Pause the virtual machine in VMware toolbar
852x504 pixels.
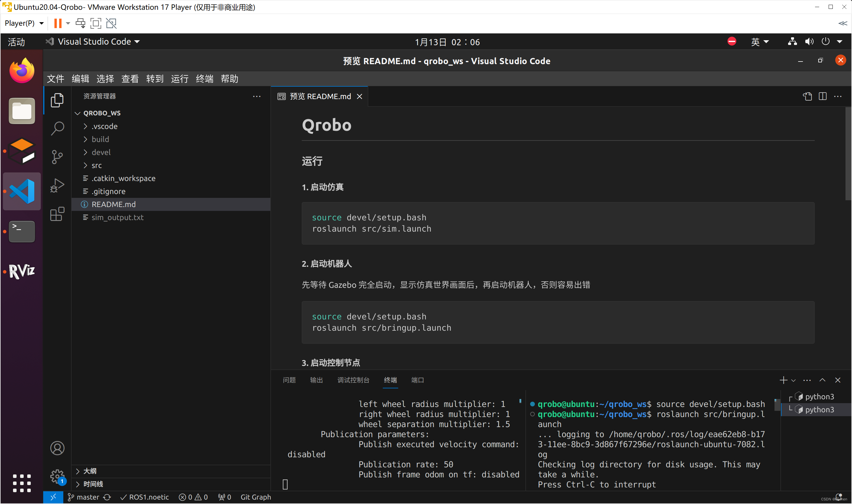pyautogui.click(x=58, y=23)
